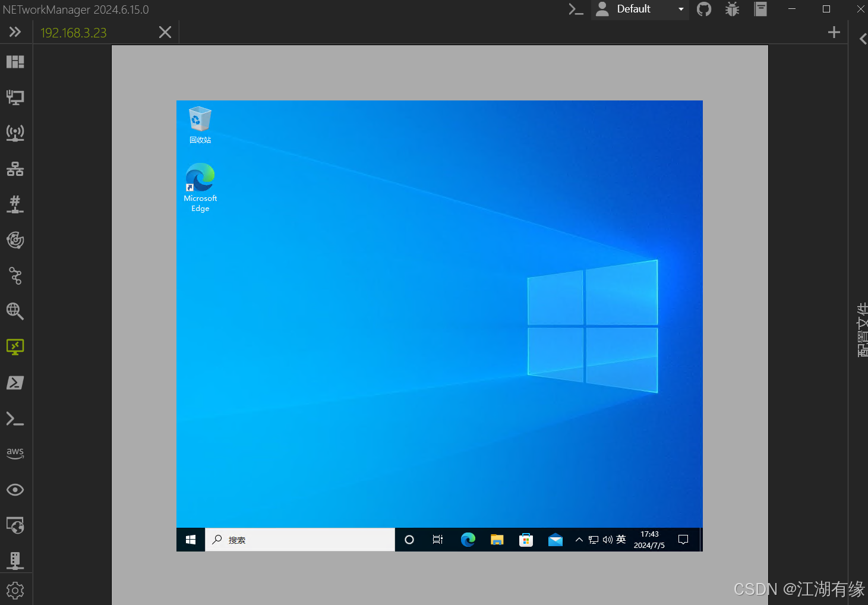Select the IP Scanner sidebar icon
This screenshot has height=605, width=868.
15,169
